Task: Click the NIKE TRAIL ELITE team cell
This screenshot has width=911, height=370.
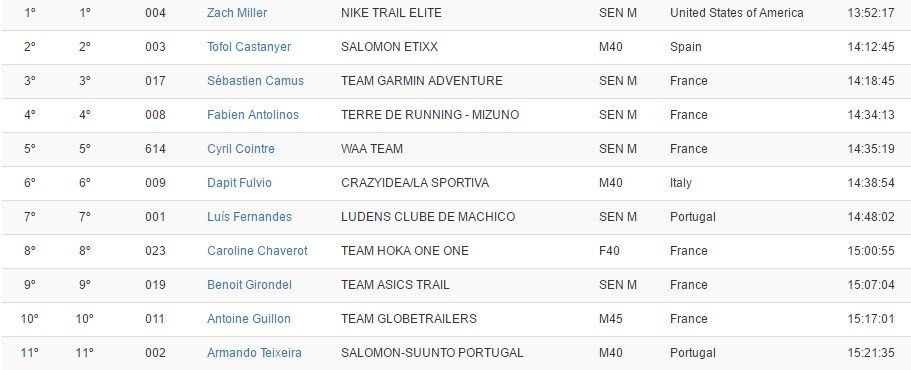Action: [x=391, y=13]
